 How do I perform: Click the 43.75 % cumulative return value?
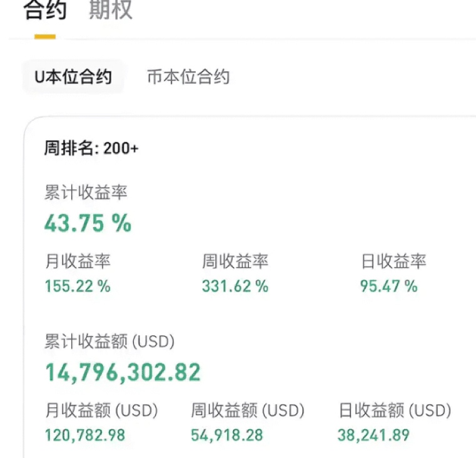coord(88,223)
